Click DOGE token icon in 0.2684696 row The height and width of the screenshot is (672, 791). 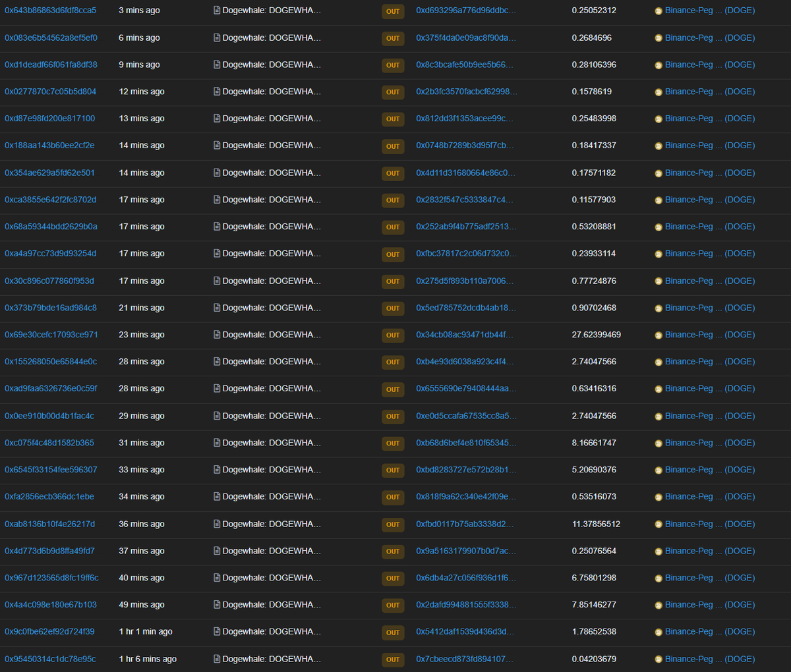(659, 38)
